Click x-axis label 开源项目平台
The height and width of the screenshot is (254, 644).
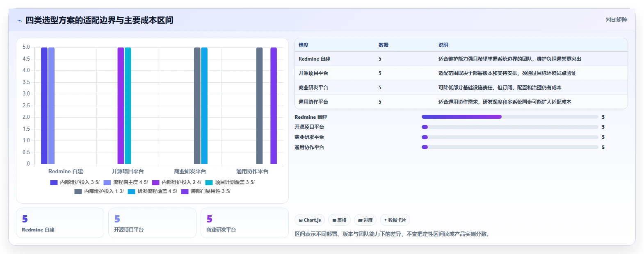click(x=128, y=171)
